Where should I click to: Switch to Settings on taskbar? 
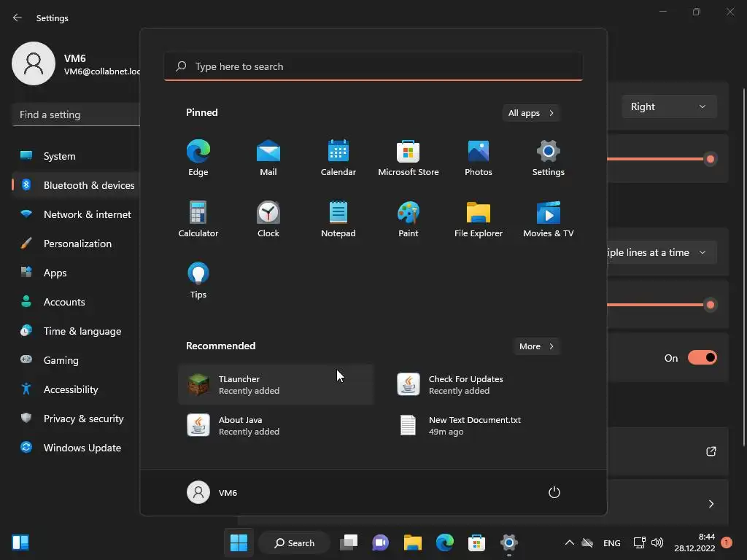click(508, 542)
